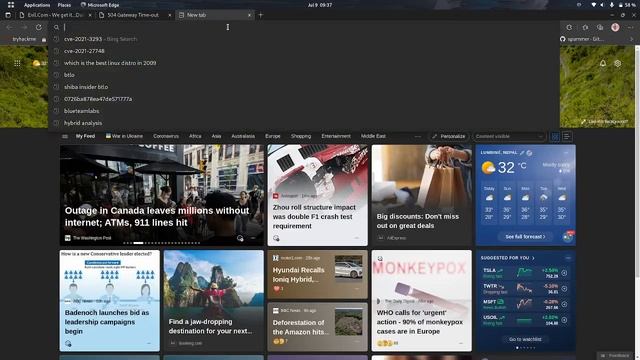The image size is (640, 360).
Task: Open weather card options menu
Action: [x=566, y=153]
